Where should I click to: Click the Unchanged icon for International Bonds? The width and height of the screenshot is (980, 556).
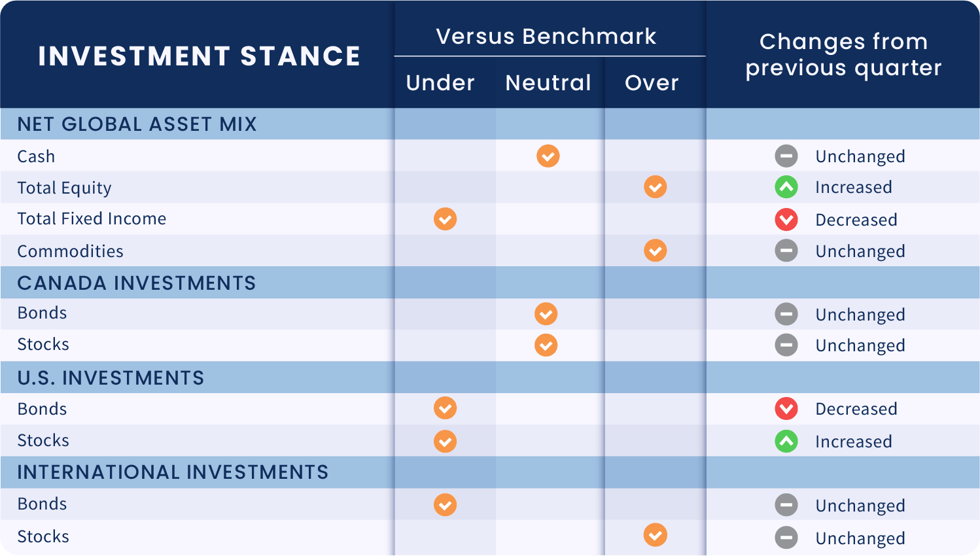pyautogui.click(x=786, y=505)
